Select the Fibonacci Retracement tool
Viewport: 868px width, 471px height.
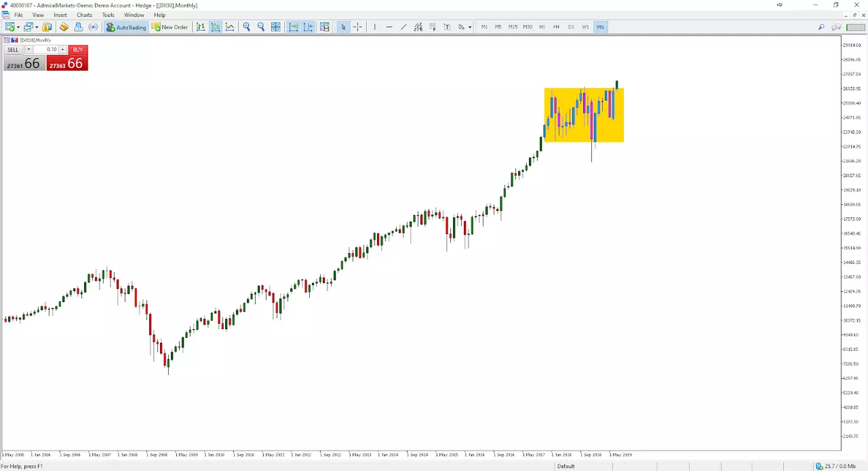coord(433,27)
